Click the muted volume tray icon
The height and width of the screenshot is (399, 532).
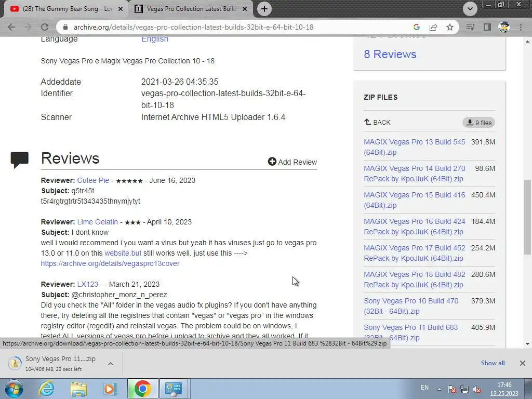477,389
